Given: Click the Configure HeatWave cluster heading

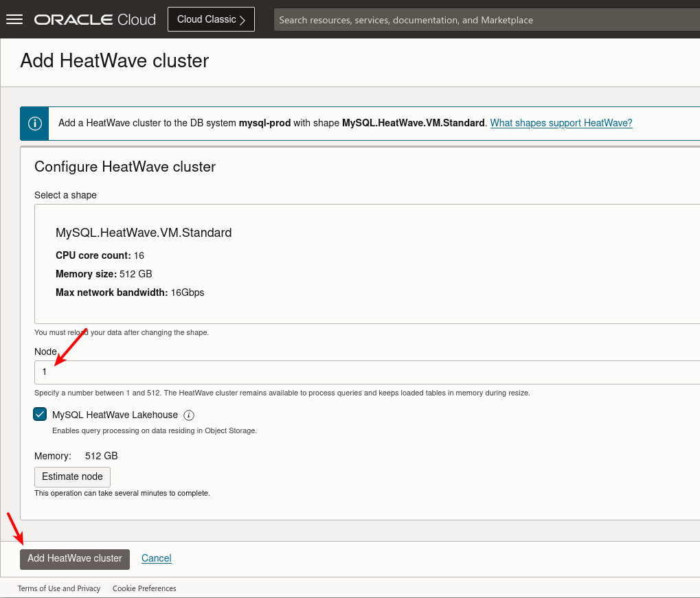Looking at the screenshot, I should [x=125, y=166].
